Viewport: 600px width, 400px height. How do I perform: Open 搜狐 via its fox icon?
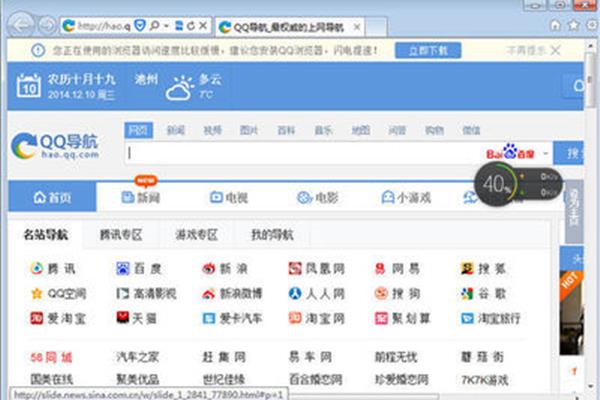pyautogui.click(x=467, y=269)
